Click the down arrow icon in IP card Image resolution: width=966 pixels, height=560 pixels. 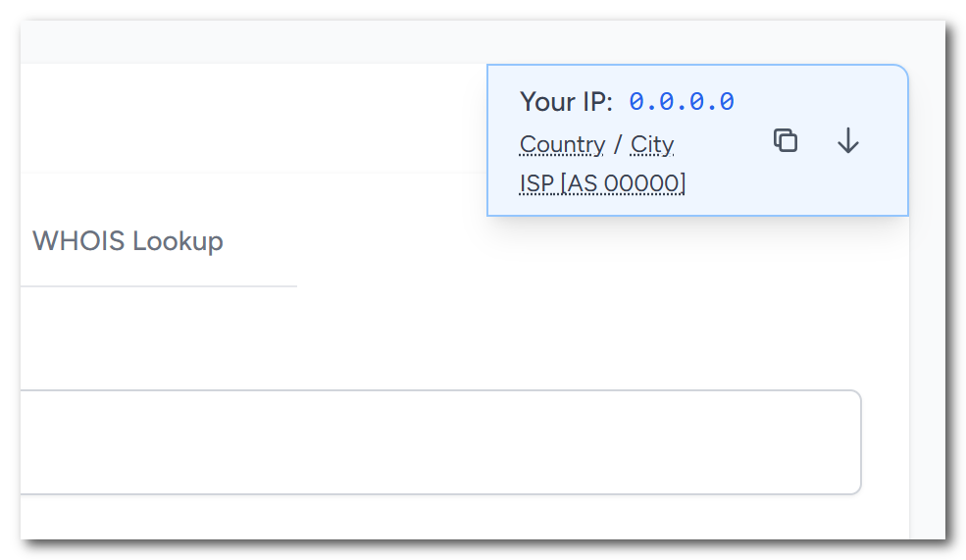(x=848, y=141)
